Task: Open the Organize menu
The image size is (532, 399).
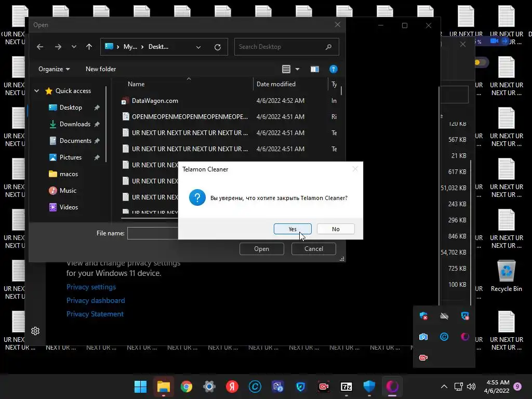Action: 54,69
